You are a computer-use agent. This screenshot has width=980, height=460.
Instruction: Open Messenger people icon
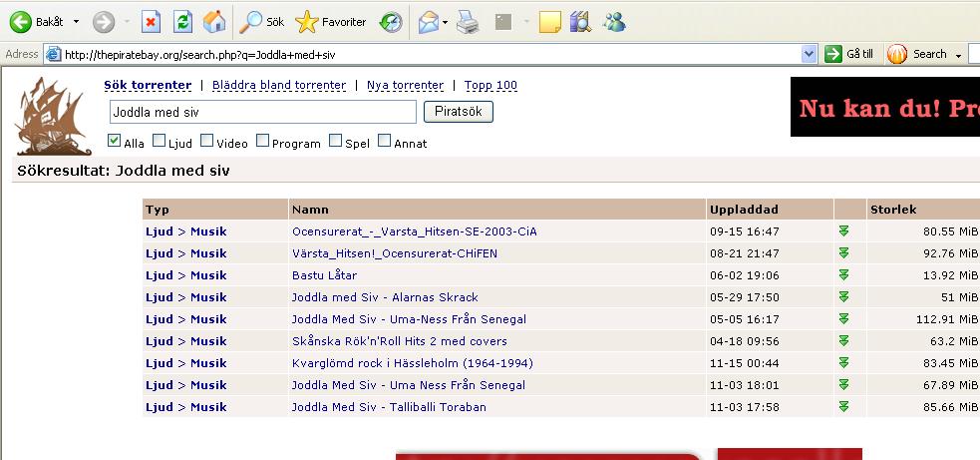pyautogui.click(x=614, y=22)
